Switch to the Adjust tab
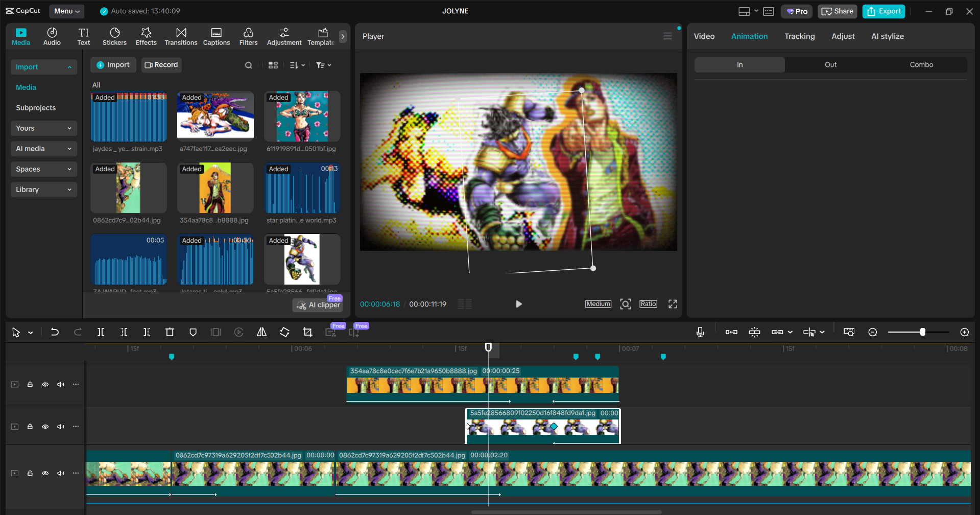 tap(843, 36)
